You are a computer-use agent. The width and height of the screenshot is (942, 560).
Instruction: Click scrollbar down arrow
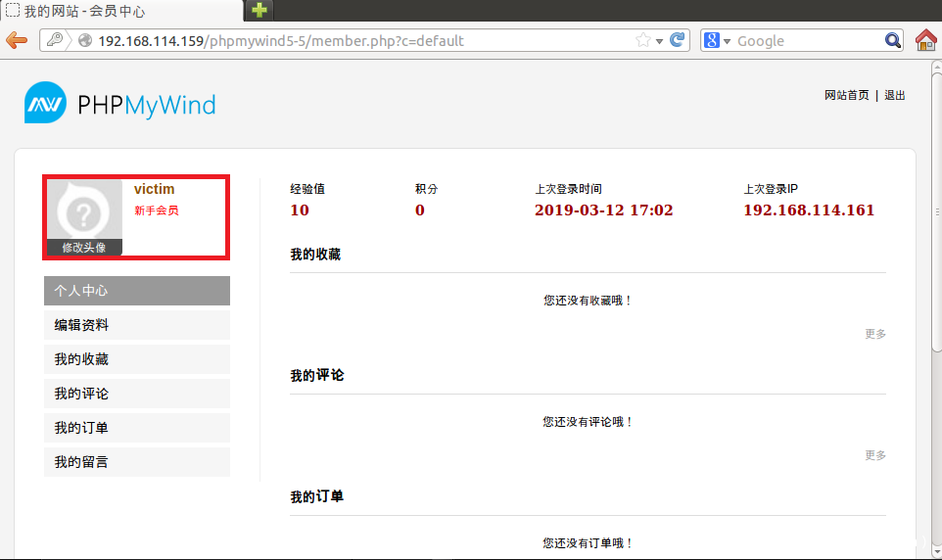coord(936,550)
